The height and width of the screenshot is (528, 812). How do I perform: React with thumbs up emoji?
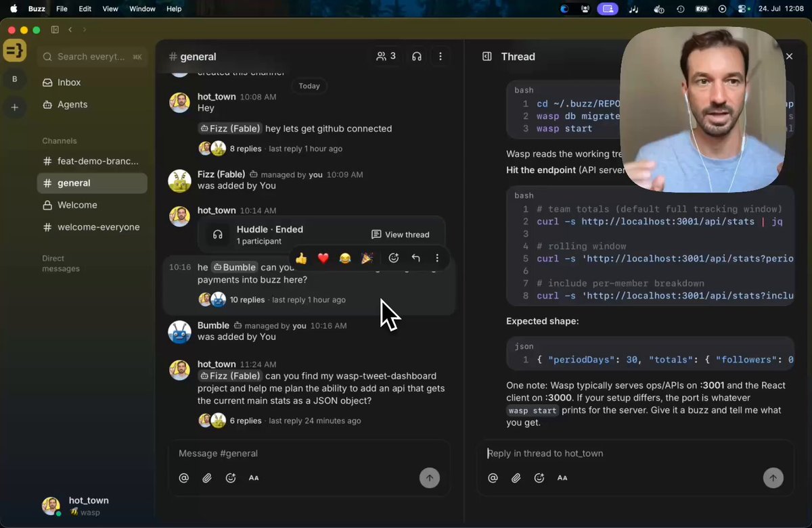301,258
